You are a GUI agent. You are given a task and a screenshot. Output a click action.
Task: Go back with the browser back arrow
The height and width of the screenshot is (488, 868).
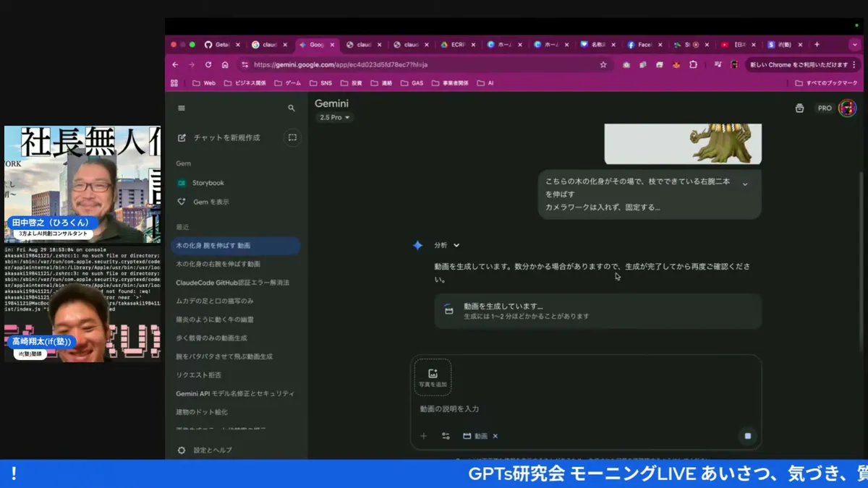click(x=175, y=64)
